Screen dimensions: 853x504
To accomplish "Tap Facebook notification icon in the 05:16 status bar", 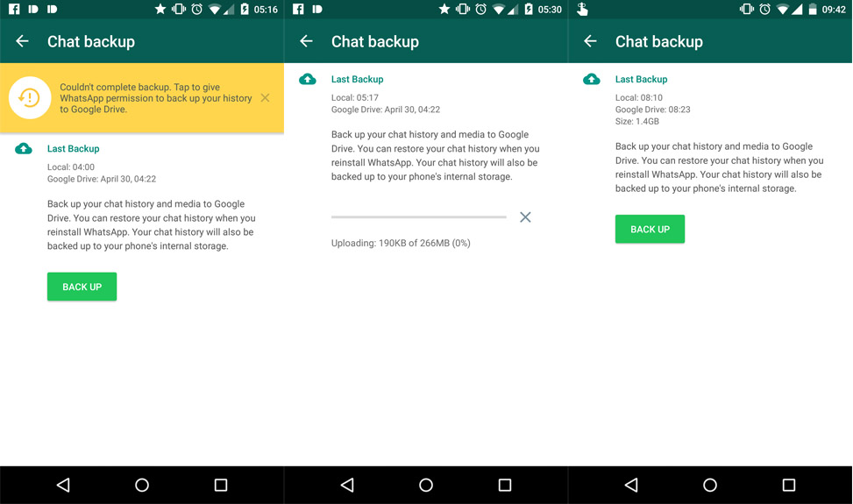I will point(14,9).
